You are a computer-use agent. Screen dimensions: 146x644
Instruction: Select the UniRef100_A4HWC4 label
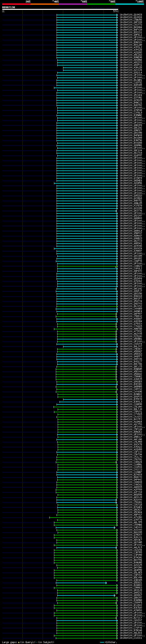[131, 311]
